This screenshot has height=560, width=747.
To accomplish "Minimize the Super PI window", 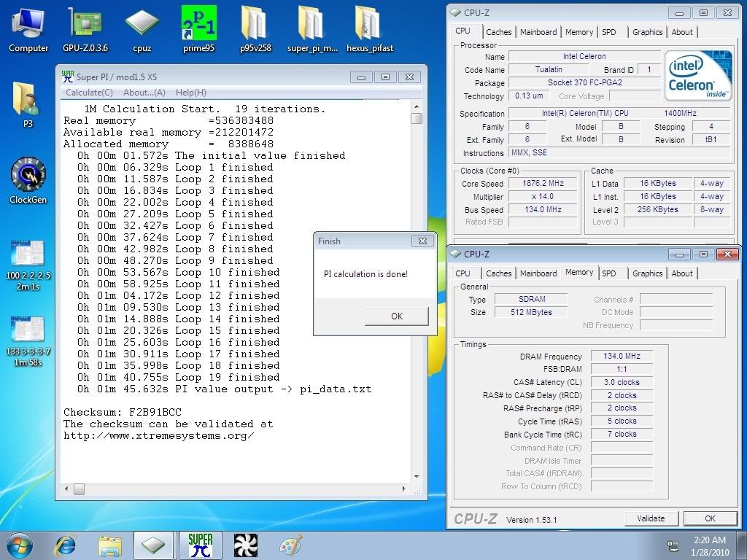I will (361, 77).
